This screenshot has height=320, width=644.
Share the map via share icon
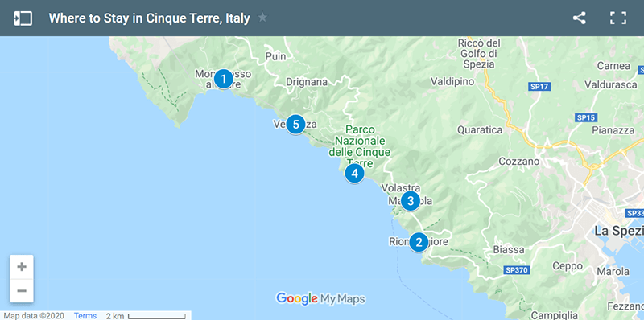coord(579,18)
